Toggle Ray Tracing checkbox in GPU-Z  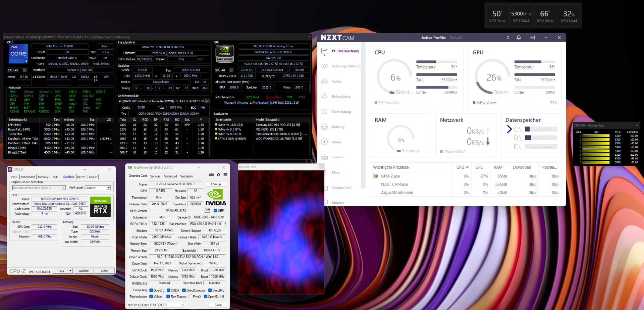[168, 297]
